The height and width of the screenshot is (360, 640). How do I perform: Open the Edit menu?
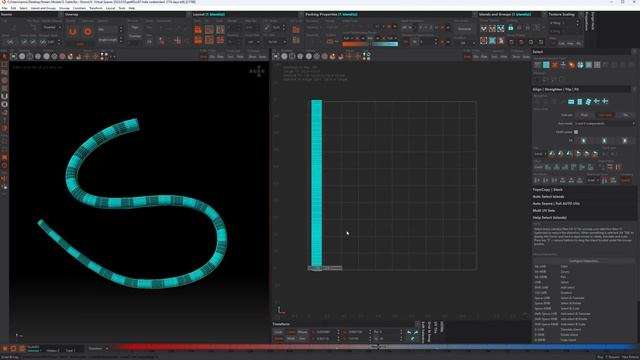(x=13, y=8)
